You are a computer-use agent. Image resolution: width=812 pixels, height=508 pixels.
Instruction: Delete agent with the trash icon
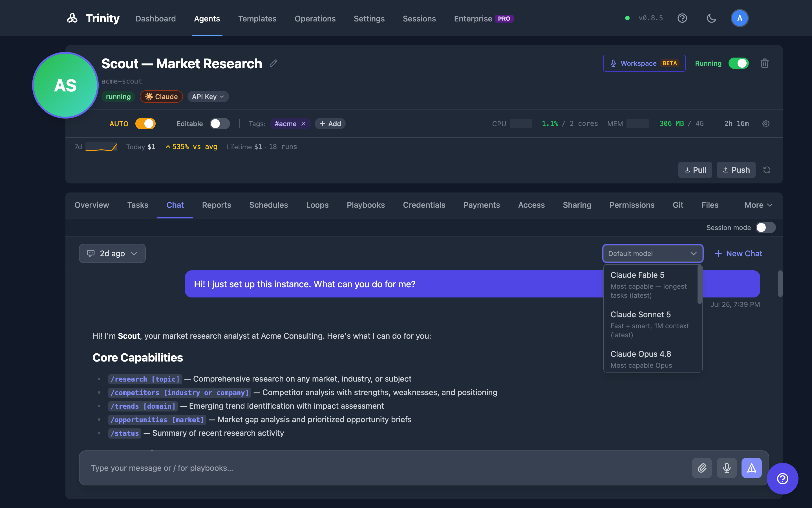764,63
